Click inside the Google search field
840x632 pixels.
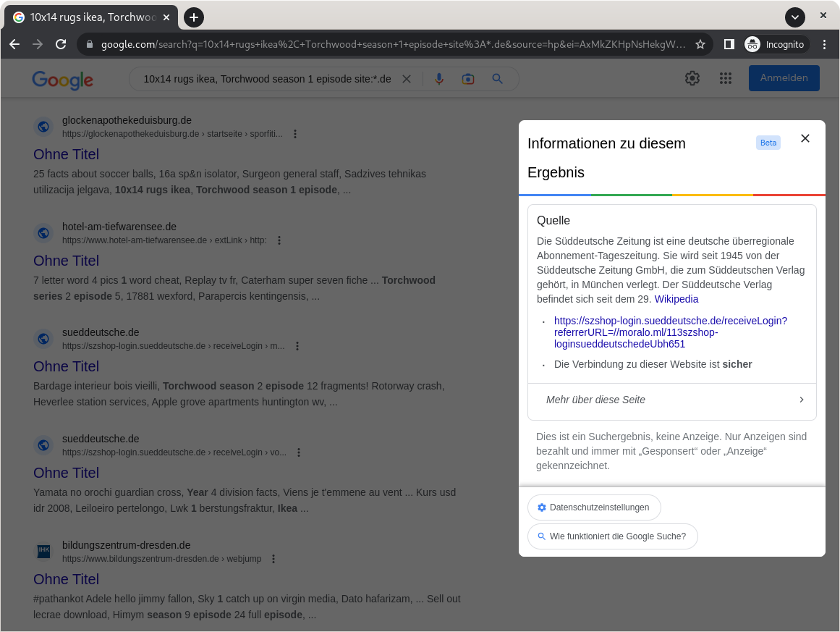click(x=268, y=78)
